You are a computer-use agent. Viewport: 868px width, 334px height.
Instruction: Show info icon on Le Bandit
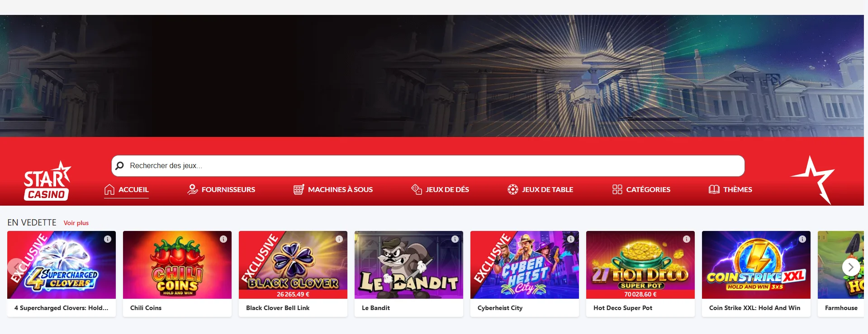point(455,239)
